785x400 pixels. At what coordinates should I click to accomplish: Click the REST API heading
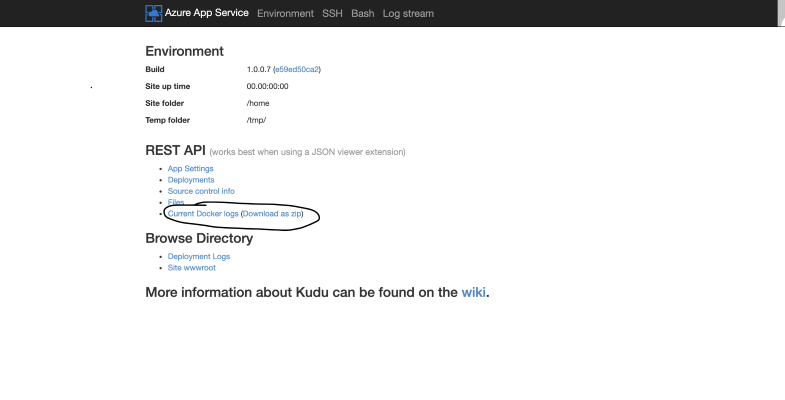tap(175, 151)
